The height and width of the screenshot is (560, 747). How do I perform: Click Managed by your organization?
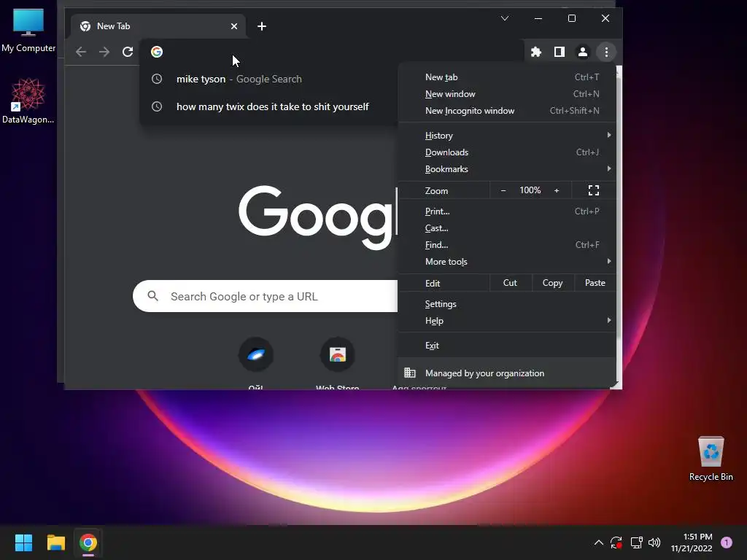coord(507,373)
